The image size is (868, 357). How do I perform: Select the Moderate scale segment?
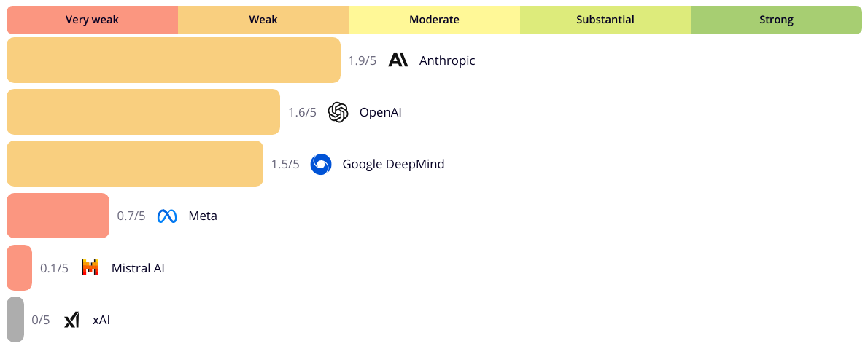[434, 20]
